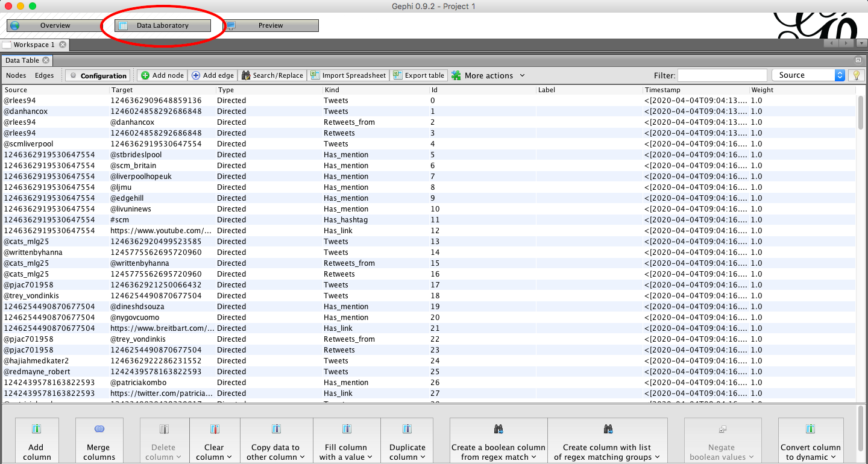Click the @nygovcuomo target cell
This screenshot has width=868, height=464.
point(162,318)
